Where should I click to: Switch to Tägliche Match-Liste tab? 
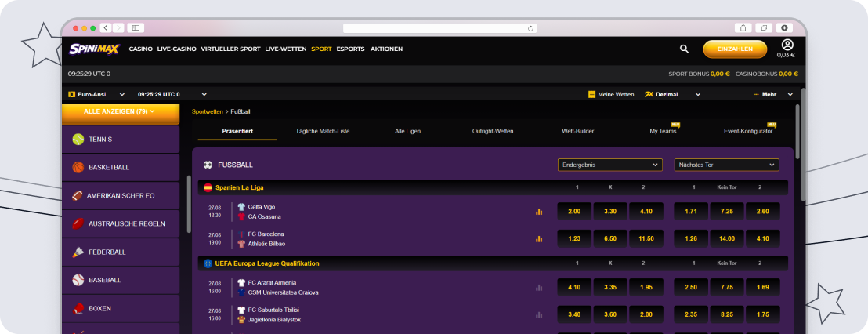coord(322,131)
